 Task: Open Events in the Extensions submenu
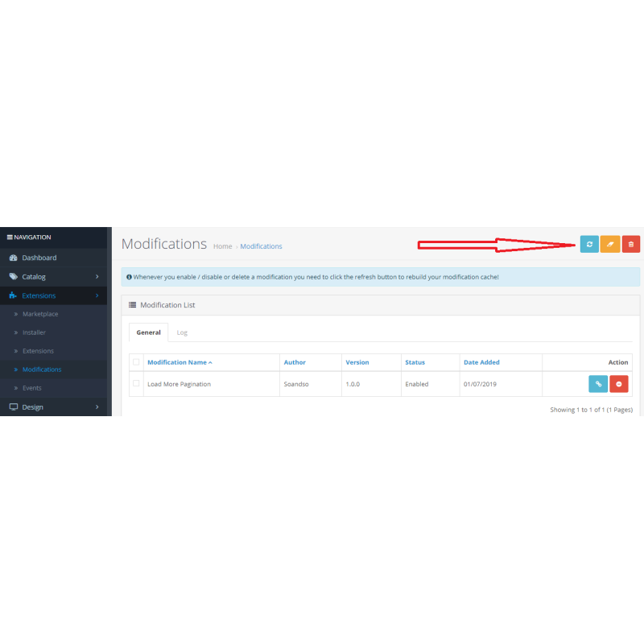[x=32, y=388]
